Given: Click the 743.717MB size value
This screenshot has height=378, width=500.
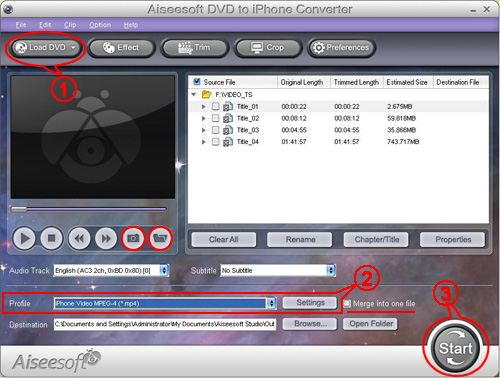Looking at the screenshot, I should pos(403,142).
